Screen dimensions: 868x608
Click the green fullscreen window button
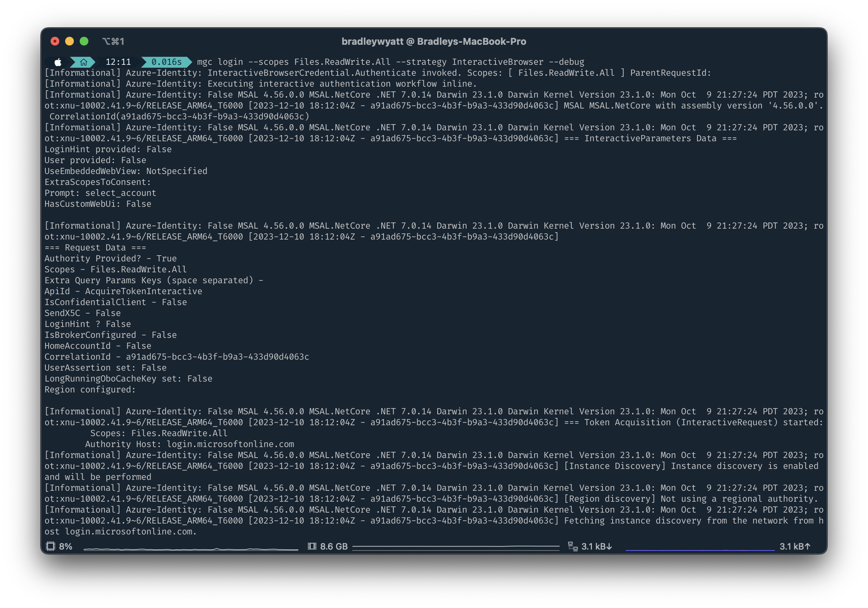pyautogui.click(x=84, y=41)
